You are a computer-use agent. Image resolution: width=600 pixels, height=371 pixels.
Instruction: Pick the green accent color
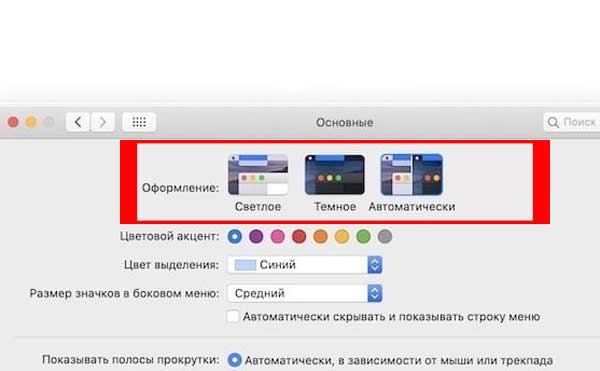pyautogui.click(x=364, y=236)
